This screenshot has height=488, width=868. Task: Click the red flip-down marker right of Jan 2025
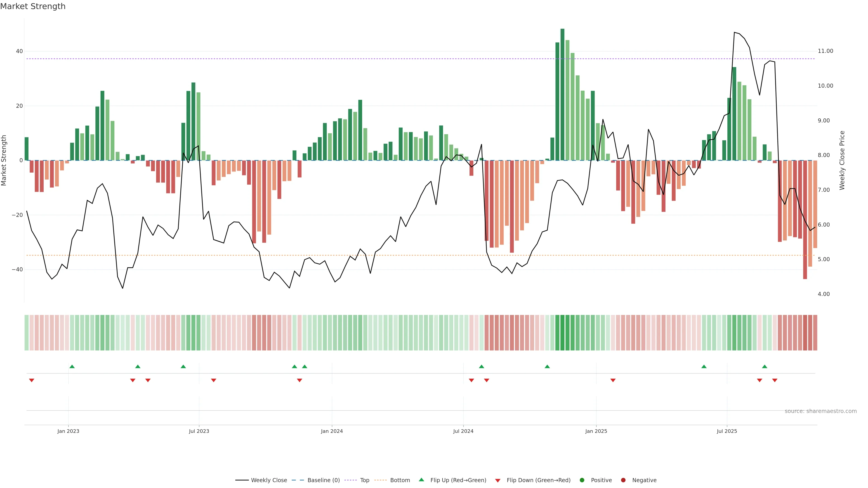pos(613,380)
